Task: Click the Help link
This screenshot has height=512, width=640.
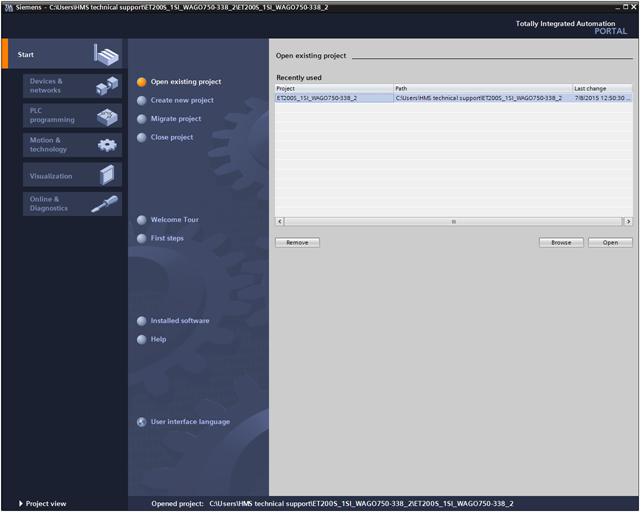Action: click(158, 339)
